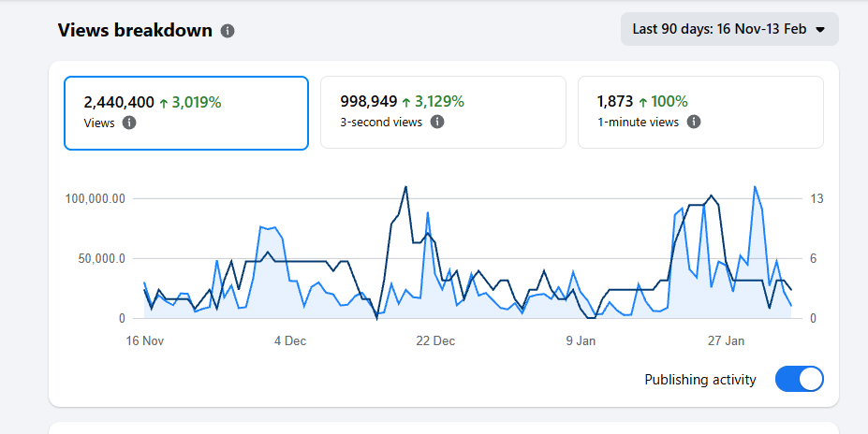Click the 100,000.00 y-axis label
The width and height of the screenshot is (868, 434).
pyautogui.click(x=96, y=199)
